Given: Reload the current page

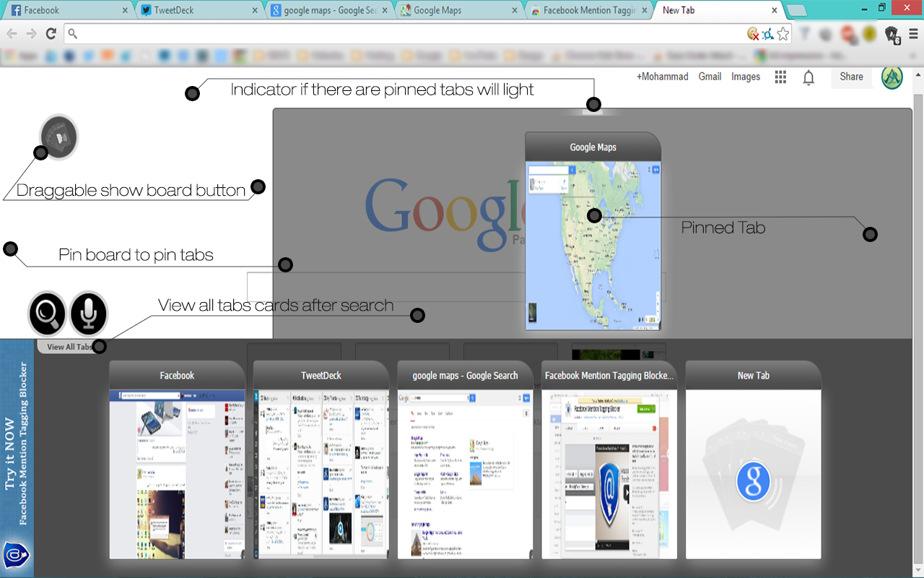Looking at the screenshot, I should [51, 34].
